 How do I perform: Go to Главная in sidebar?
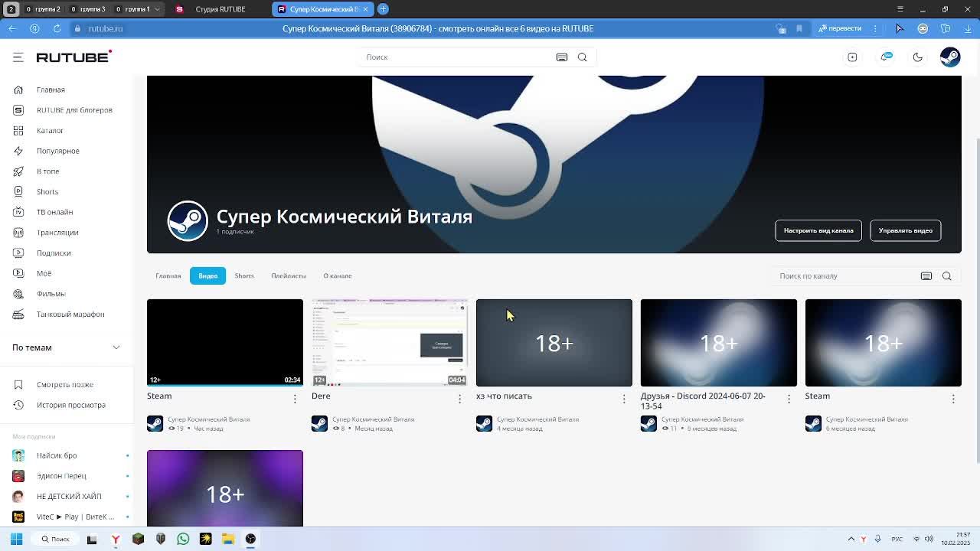tap(51, 90)
